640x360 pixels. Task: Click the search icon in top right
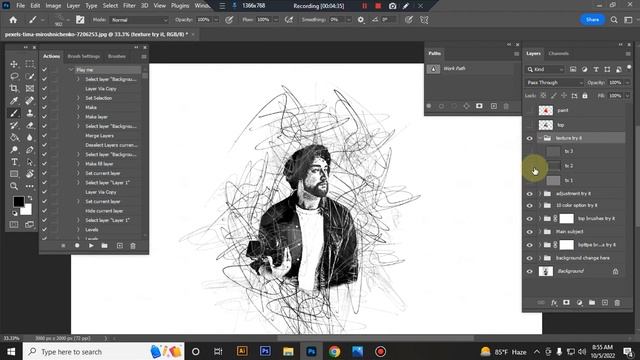(614, 20)
